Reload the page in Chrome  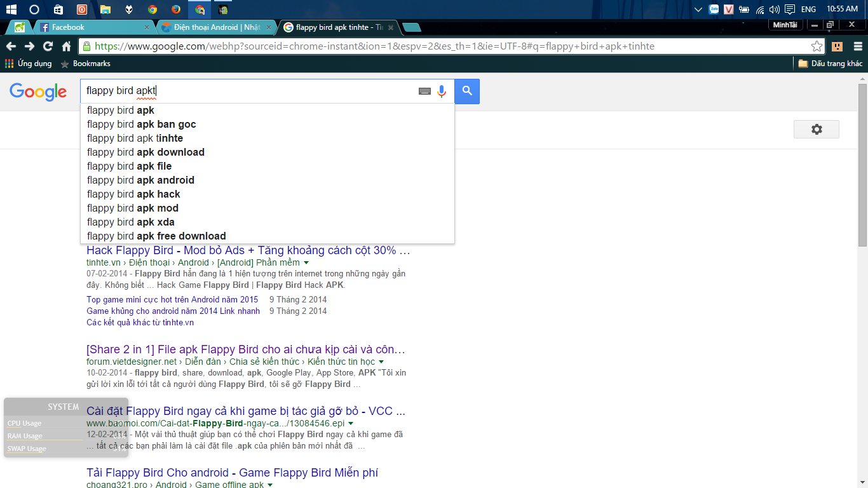[x=48, y=46]
